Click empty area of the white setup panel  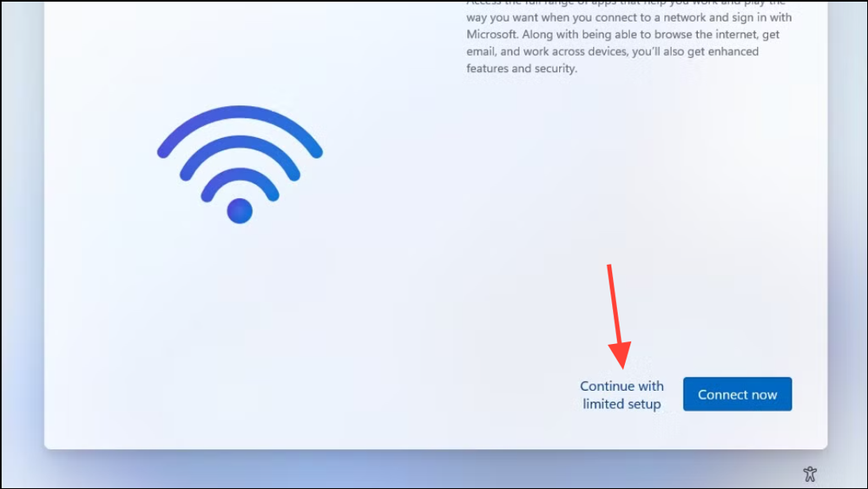point(332,333)
